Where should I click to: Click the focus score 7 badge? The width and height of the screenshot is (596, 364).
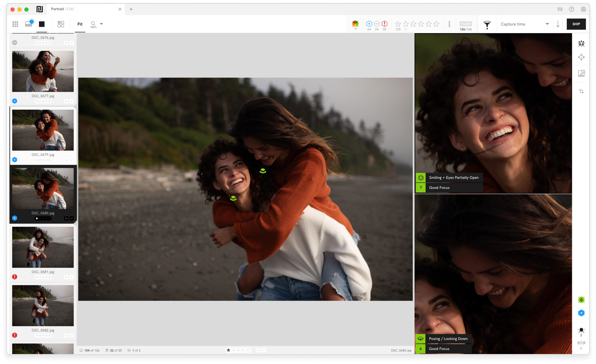[421, 188]
